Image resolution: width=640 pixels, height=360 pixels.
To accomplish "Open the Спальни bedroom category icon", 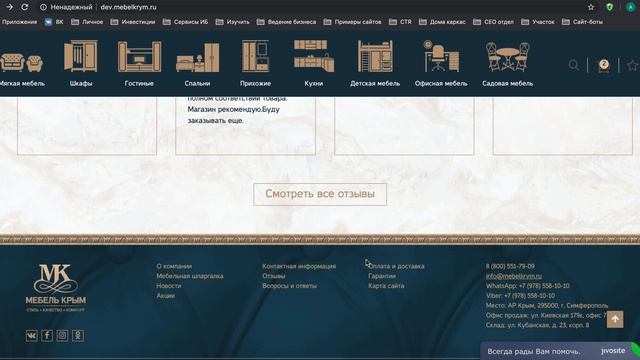I will click(x=198, y=58).
